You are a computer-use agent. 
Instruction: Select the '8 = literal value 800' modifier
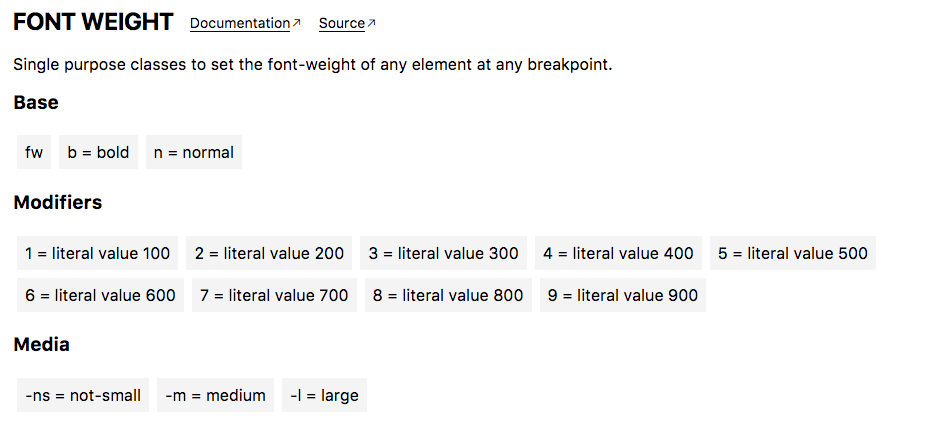448,296
